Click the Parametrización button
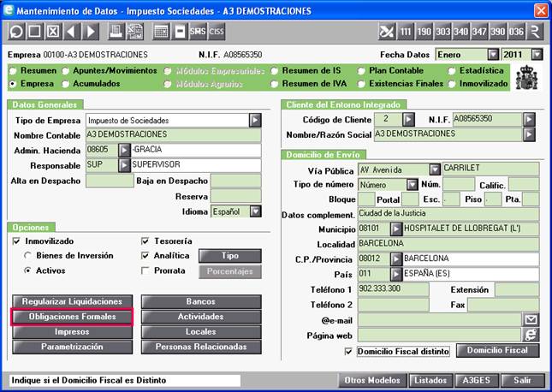552x392 pixels. click(x=72, y=347)
